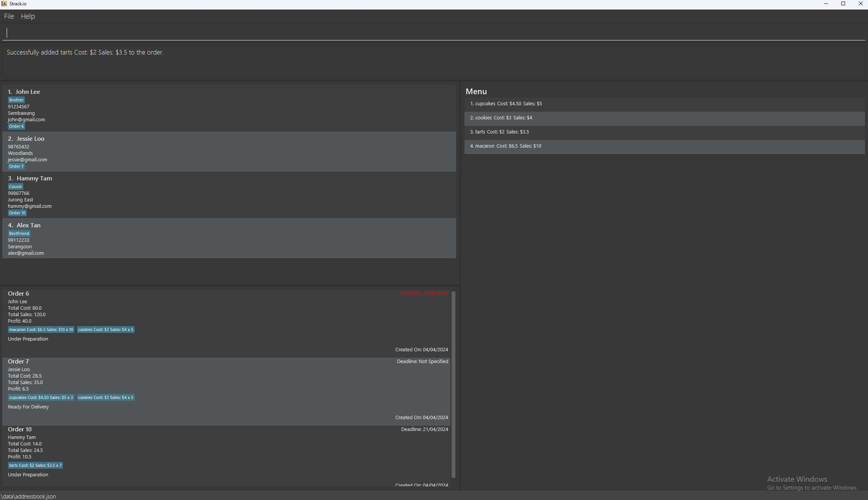
Task: Click the Serangoon address
Action: point(20,247)
